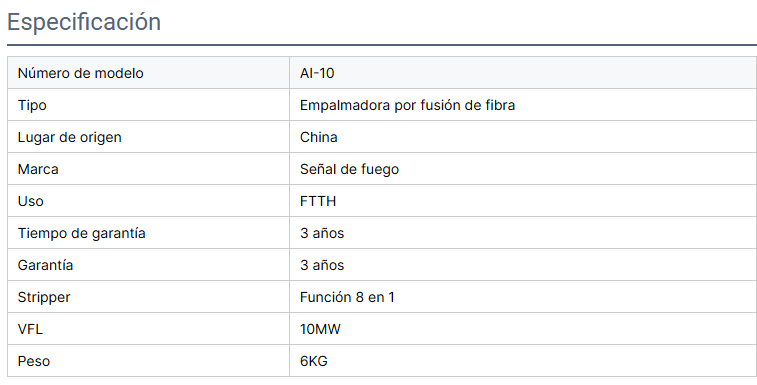Select the Lugar de origen label

click(70, 137)
